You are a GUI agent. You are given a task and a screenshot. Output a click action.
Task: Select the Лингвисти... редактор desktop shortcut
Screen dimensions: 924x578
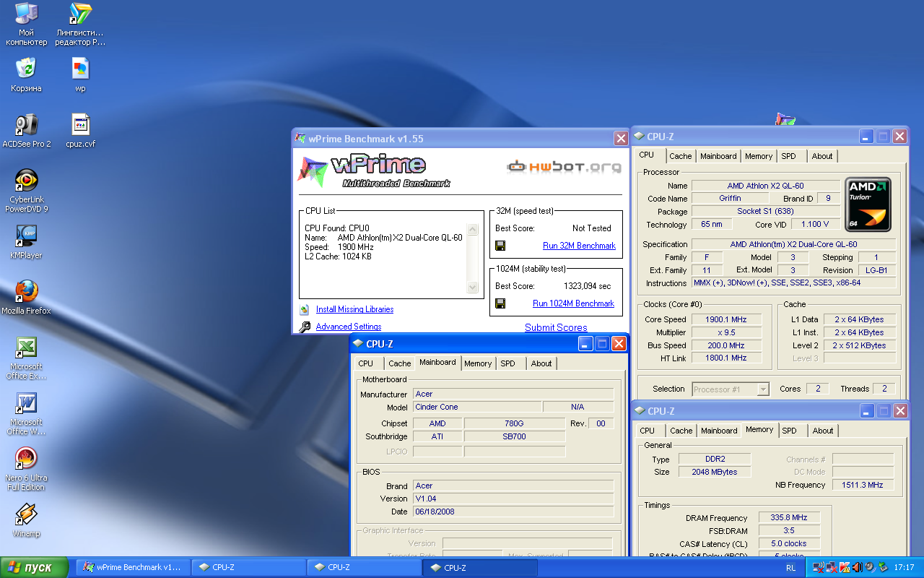click(80, 25)
